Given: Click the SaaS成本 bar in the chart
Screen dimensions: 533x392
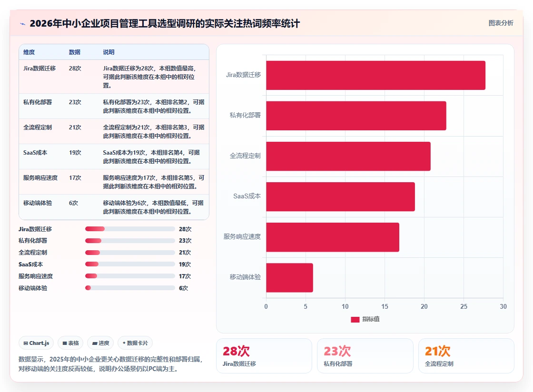Looking at the screenshot, I should point(340,196).
